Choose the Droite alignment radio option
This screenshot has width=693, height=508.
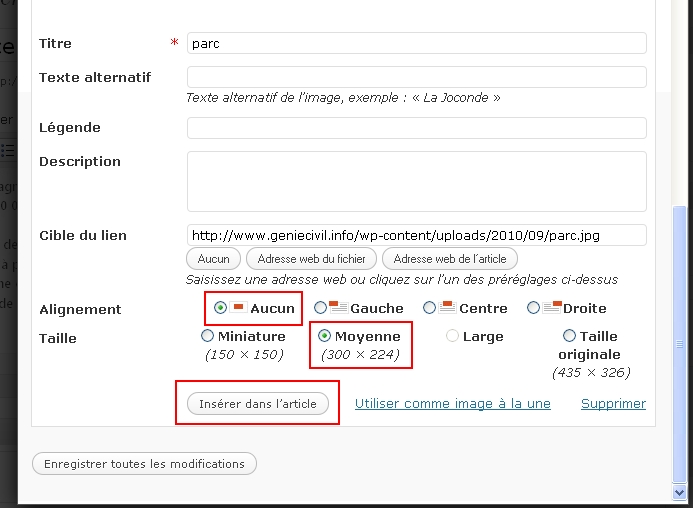(533, 308)
